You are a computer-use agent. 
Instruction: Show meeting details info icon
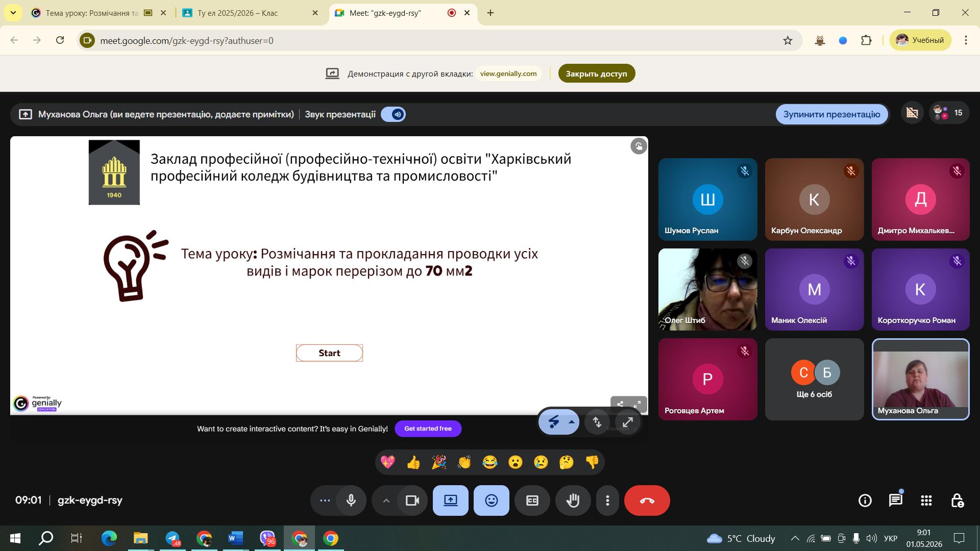pos(865,500)
